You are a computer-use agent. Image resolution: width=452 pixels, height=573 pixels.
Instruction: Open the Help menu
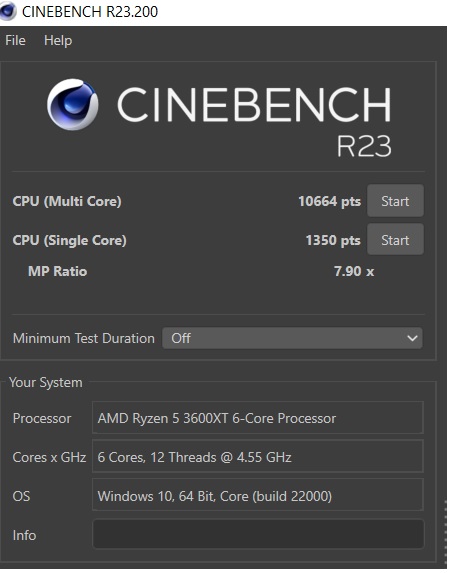pos(58,41)
